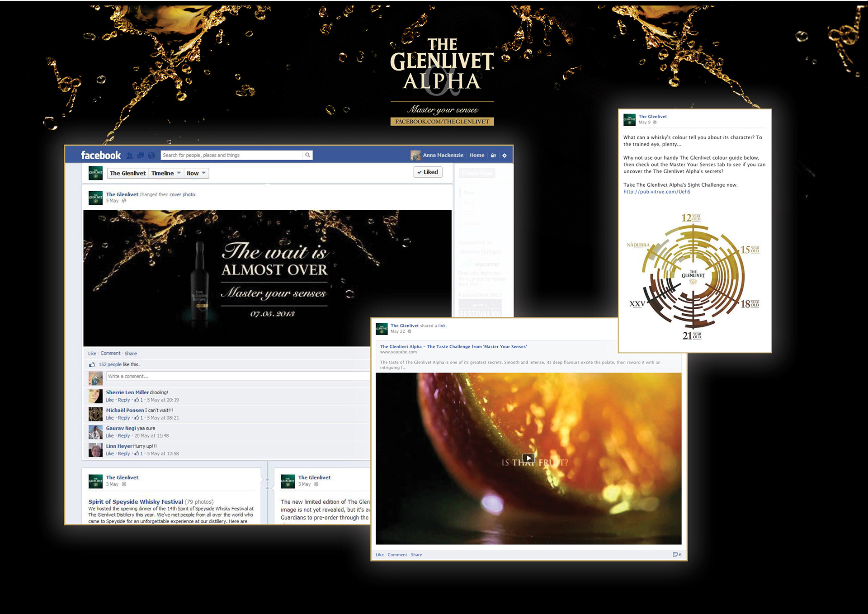
Task: Open the pub.vitrue.com/UehS link
Action: point(657,192)
